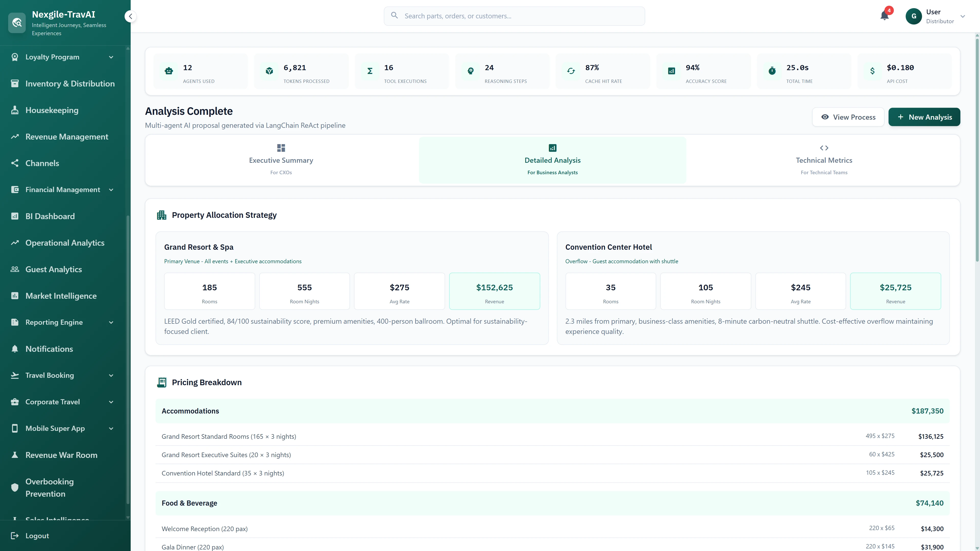The image size is (980, 551).
Task: Click the search parts, orders field
Action: pyautogui.click(x=513, y=16)
